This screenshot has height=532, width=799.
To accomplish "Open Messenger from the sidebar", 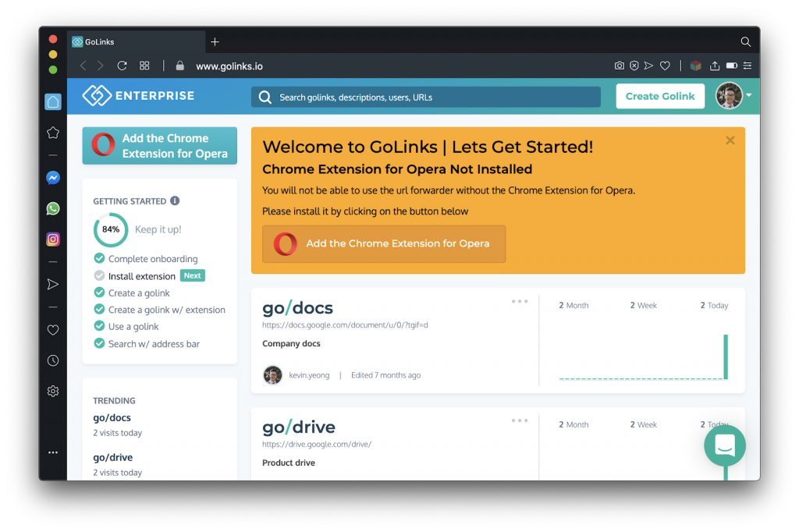I will pyautogui.click(x=52, y=178).
